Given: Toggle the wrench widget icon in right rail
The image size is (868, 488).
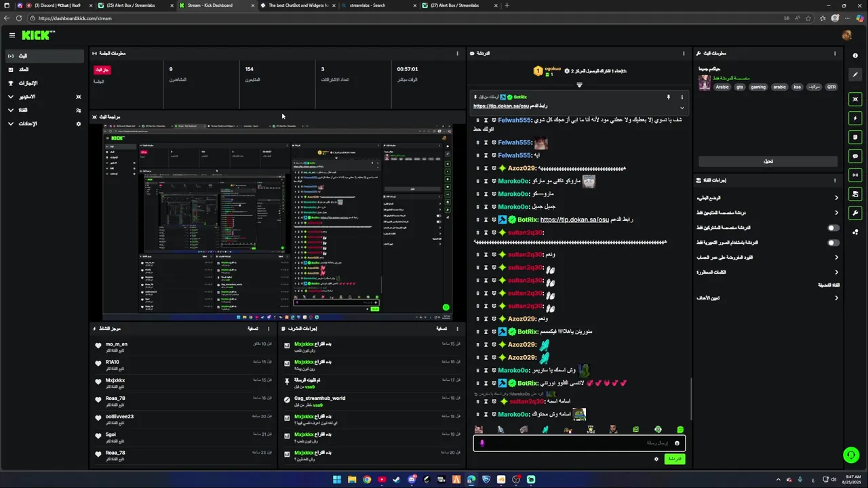Looking at the screenshot, I should coord(855,213).
